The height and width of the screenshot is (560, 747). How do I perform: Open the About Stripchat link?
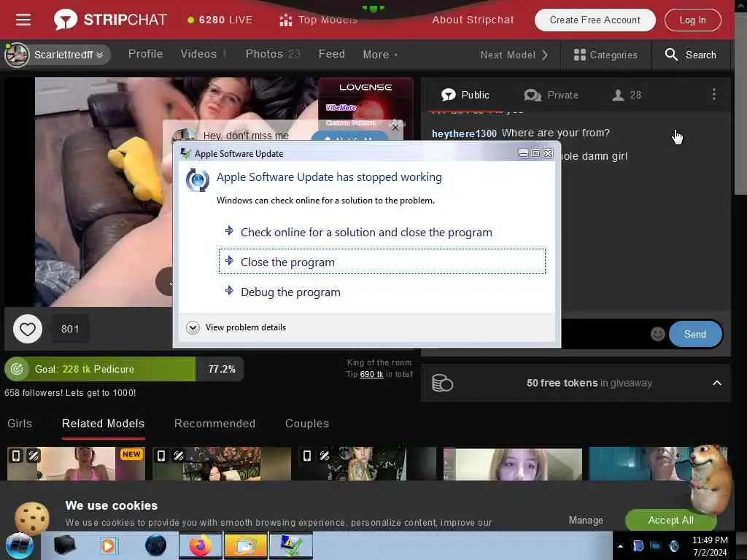tap(473, 20)
